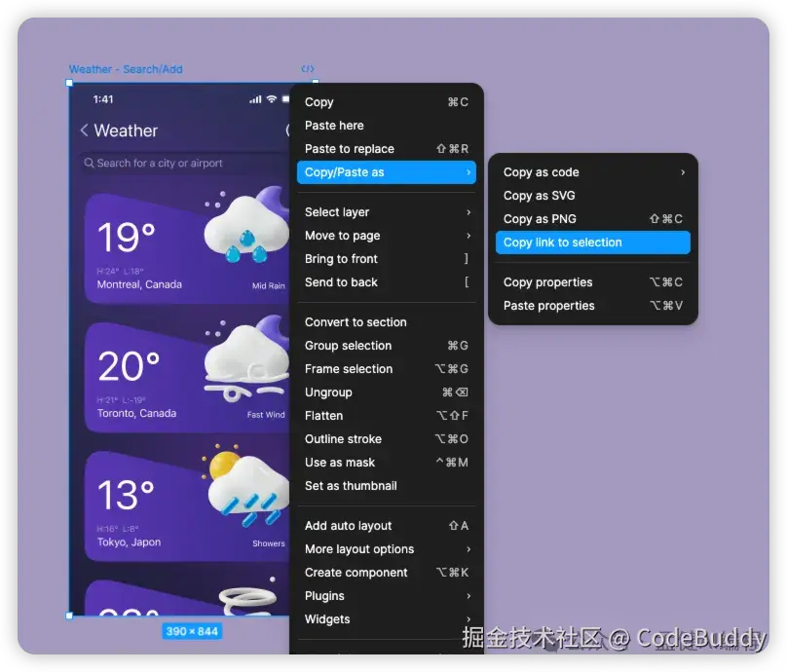Click the 390 × 844 size label
This screenshot has height=672, width=787.
pos(192,631)
